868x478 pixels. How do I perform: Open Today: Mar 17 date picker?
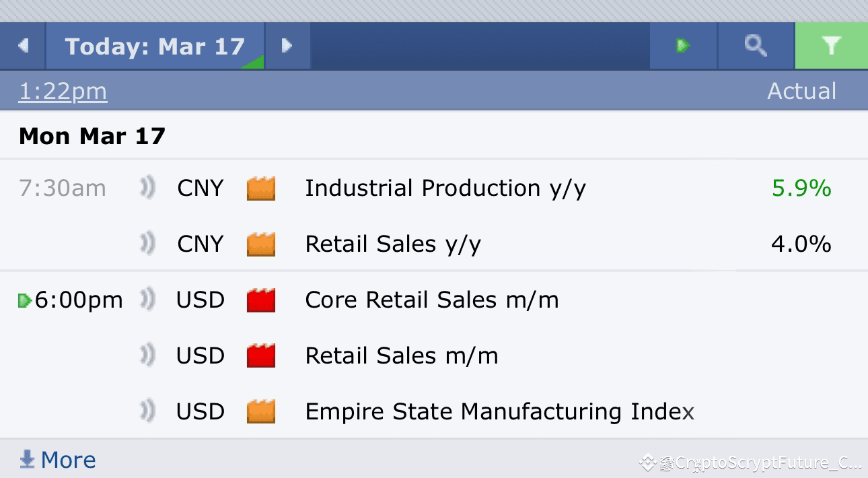(x=155, y=46)
